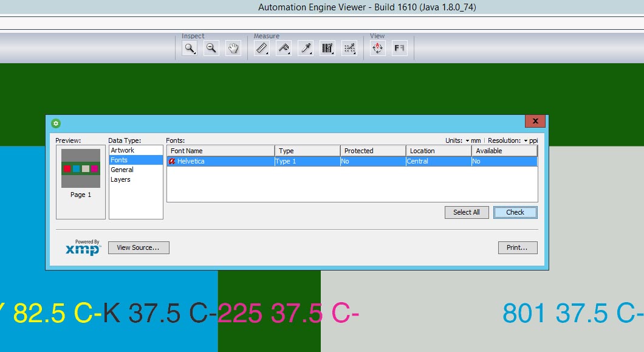Click the Page 1 preview thumbnail
This screenshot has width=644, height=352.
pyautogui.click(x=80, y=168)
